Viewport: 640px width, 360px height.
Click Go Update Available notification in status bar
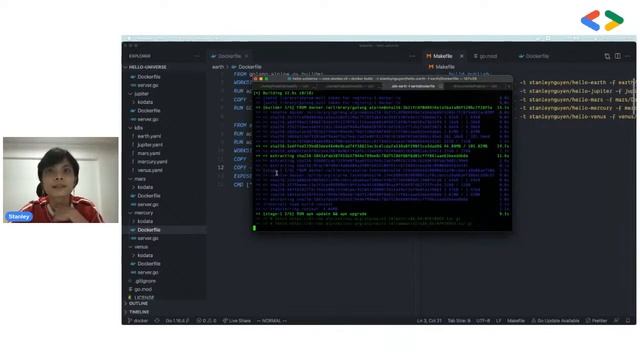(555, 321)
